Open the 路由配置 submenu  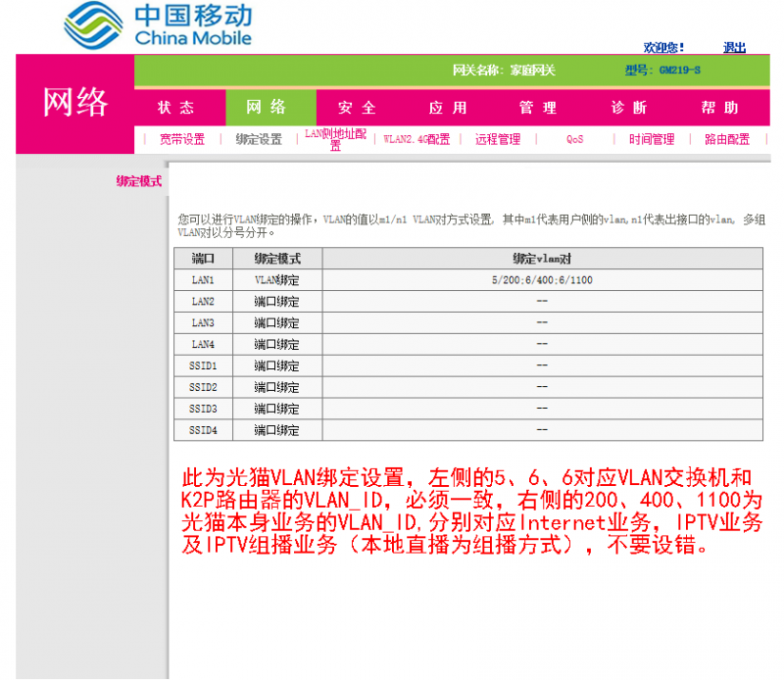(727, 140)
